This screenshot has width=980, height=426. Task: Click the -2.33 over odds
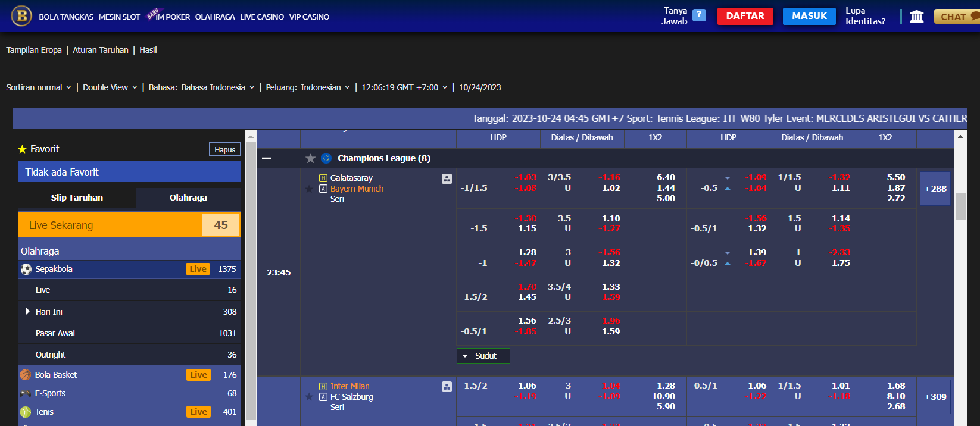point(839,252)
